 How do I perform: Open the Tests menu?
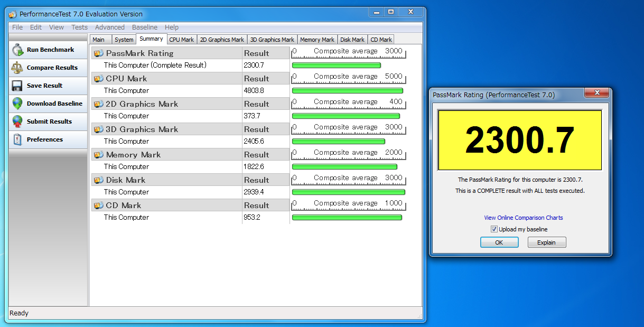[x=80, y=27]
